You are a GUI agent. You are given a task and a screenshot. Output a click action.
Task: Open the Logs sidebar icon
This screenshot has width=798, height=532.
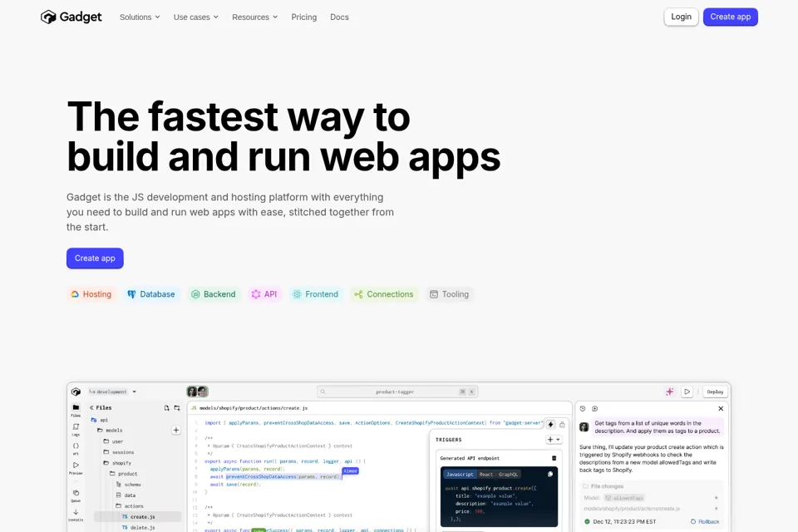point(76,430)
